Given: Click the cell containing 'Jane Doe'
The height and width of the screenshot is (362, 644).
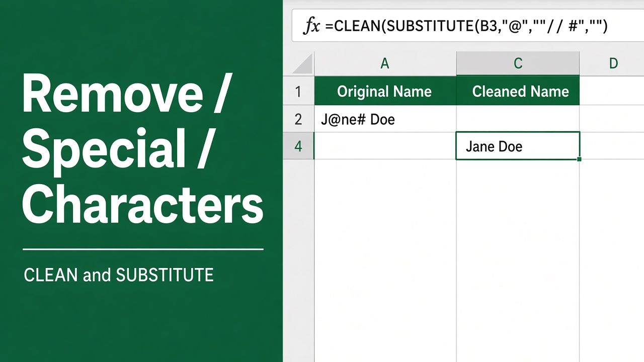Looking at the screenshot, I should tap(518, 146).
